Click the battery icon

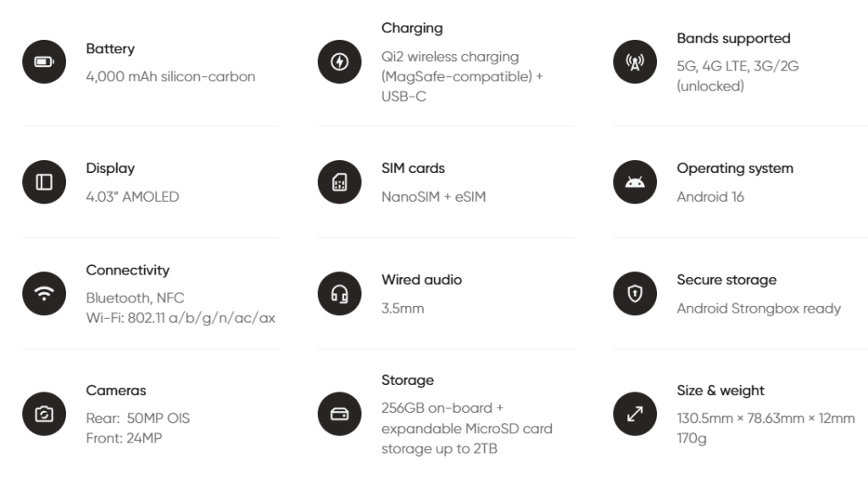click(43, 62)
